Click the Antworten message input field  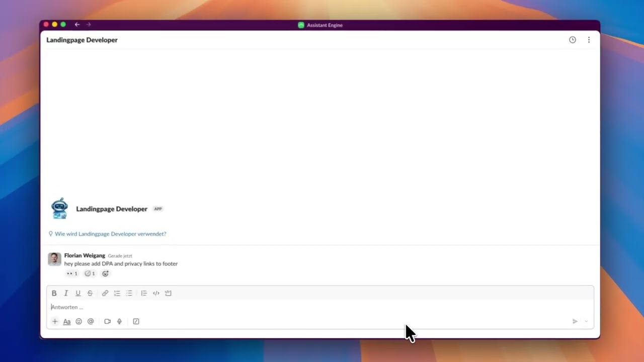320,307
